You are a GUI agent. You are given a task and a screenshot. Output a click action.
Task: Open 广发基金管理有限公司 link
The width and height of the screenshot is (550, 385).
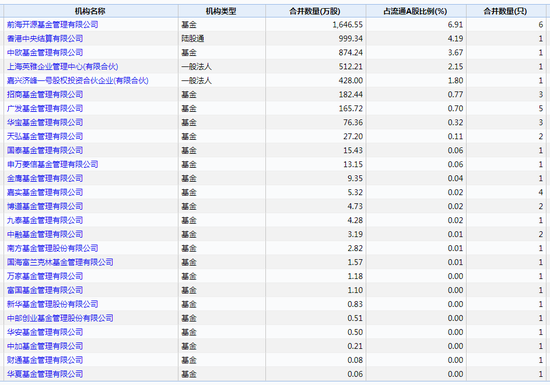point(45,108)
